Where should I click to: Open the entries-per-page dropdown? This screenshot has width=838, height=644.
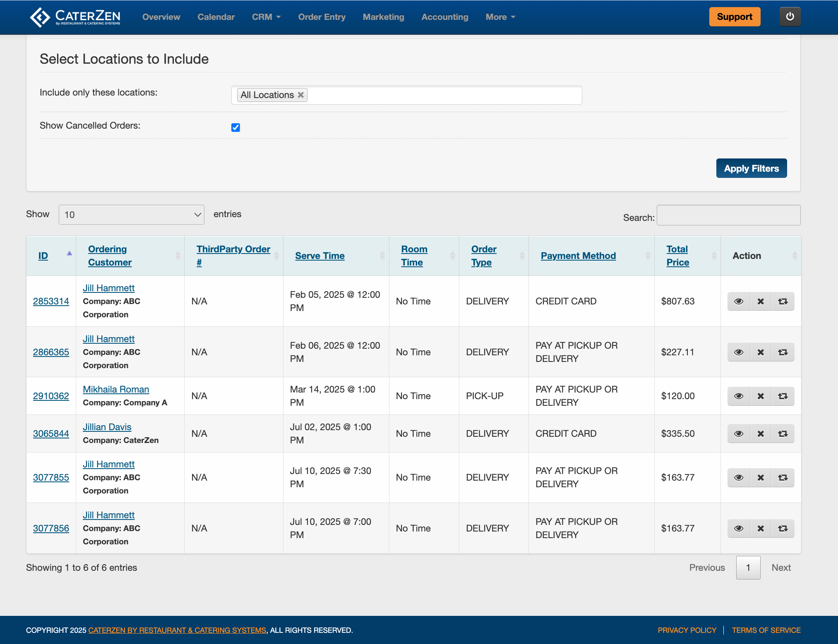(132, 215)
